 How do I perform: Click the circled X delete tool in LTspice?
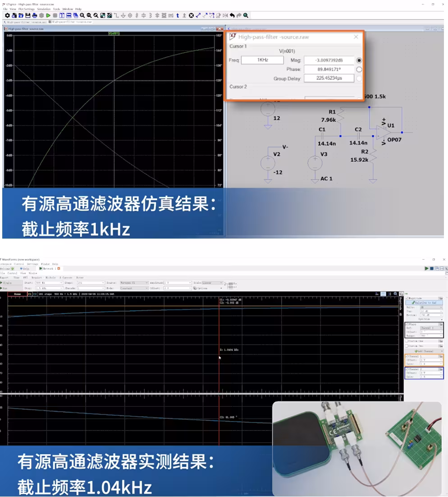tap(192, 15)
